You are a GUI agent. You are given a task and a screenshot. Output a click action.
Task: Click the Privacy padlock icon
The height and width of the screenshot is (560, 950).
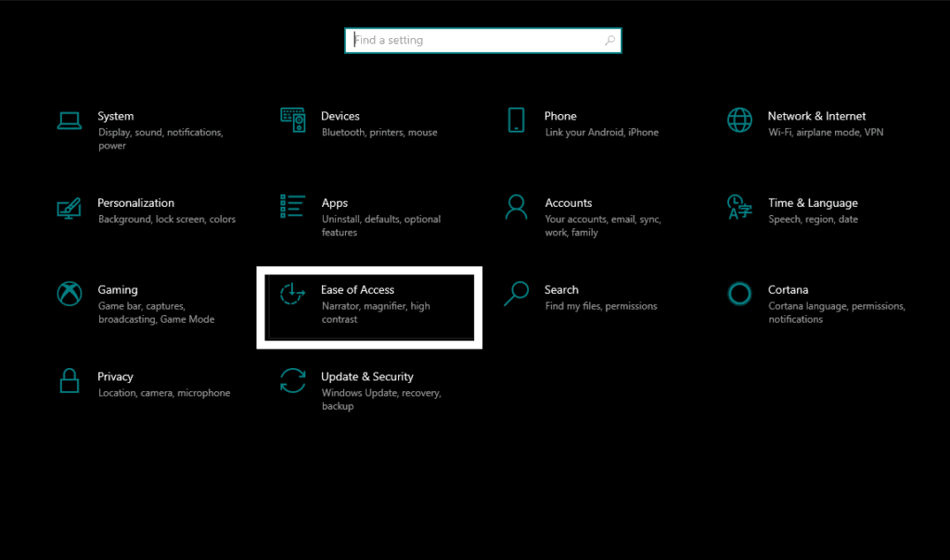[70, 380]
